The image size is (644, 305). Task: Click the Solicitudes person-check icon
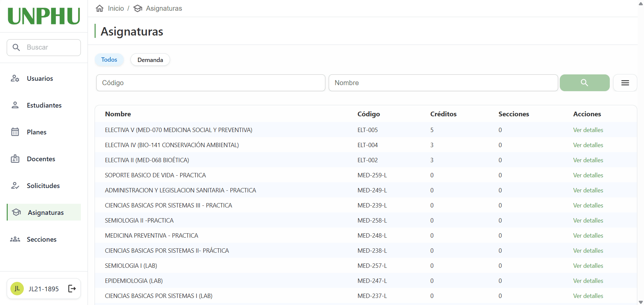15,185
